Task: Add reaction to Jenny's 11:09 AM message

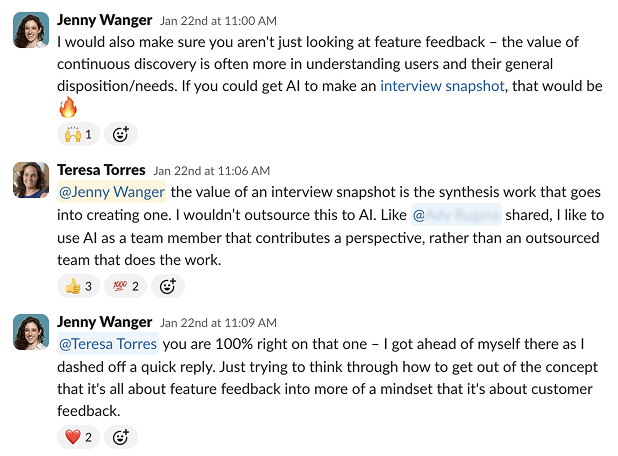Action: coord(120,437)
